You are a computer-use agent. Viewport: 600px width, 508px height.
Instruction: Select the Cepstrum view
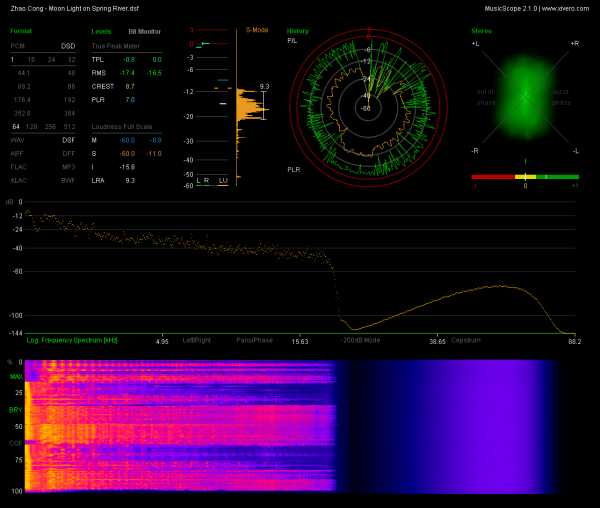465,340
